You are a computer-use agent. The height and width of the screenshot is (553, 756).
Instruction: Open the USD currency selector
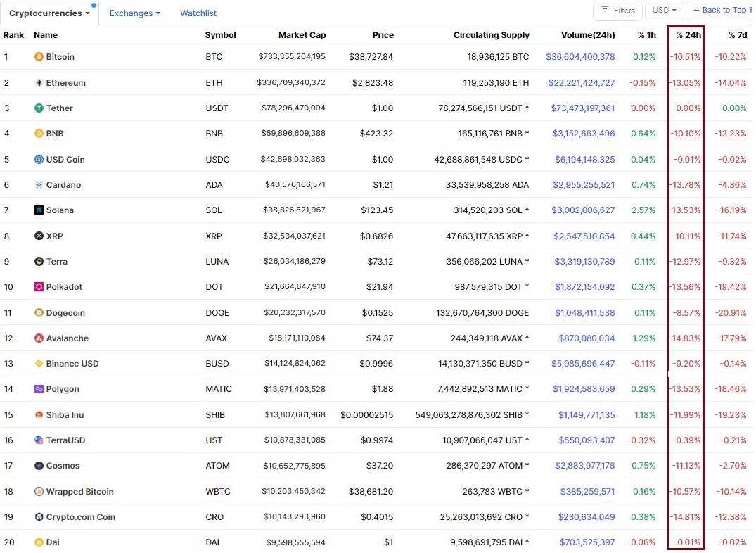(x=664, y=11)
